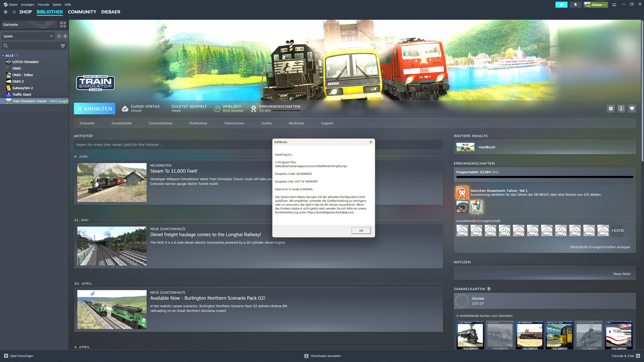Click the forward navigation arrow
Image resolution: width=644 pixels, height=362 pixels.
(13, 12)
